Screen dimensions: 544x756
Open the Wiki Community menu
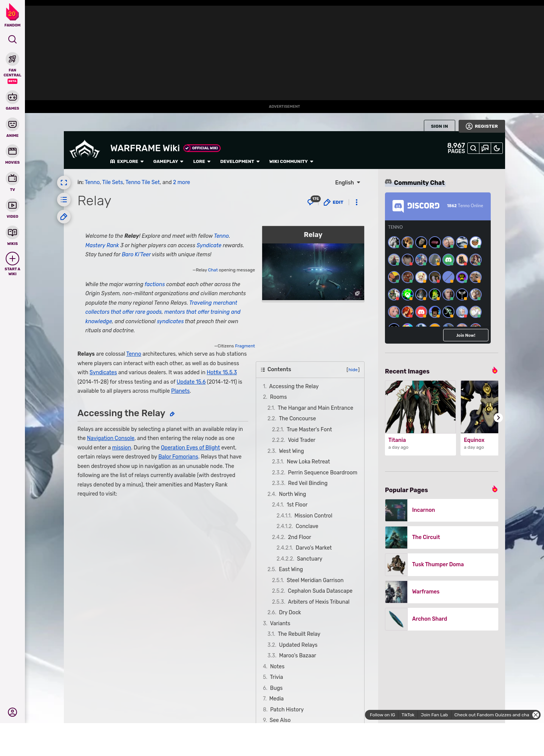291,161
